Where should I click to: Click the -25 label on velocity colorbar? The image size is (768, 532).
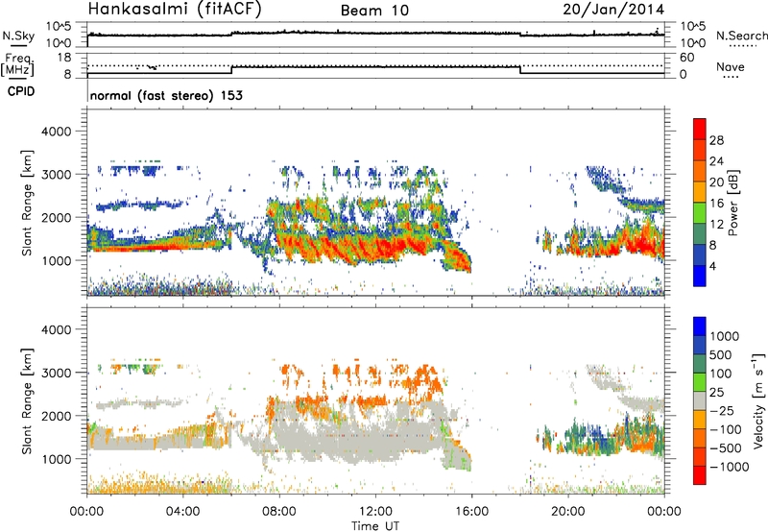(x=722, y=411)
